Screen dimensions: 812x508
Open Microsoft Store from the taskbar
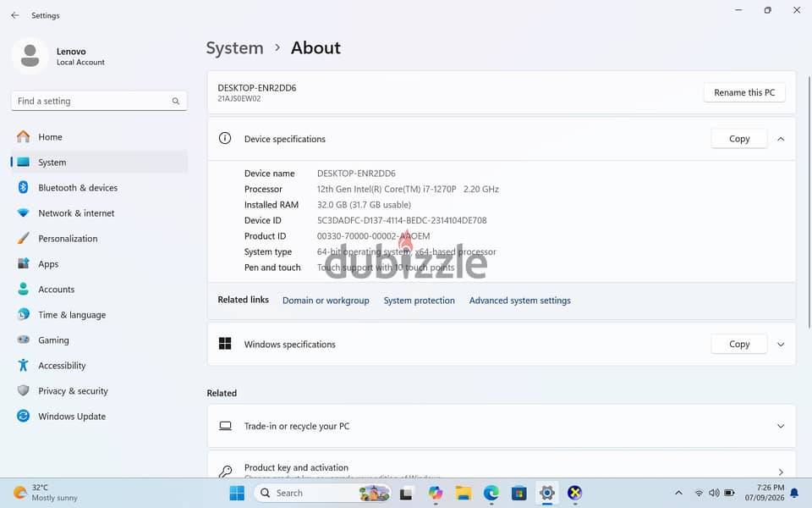(x=518, y=493)
